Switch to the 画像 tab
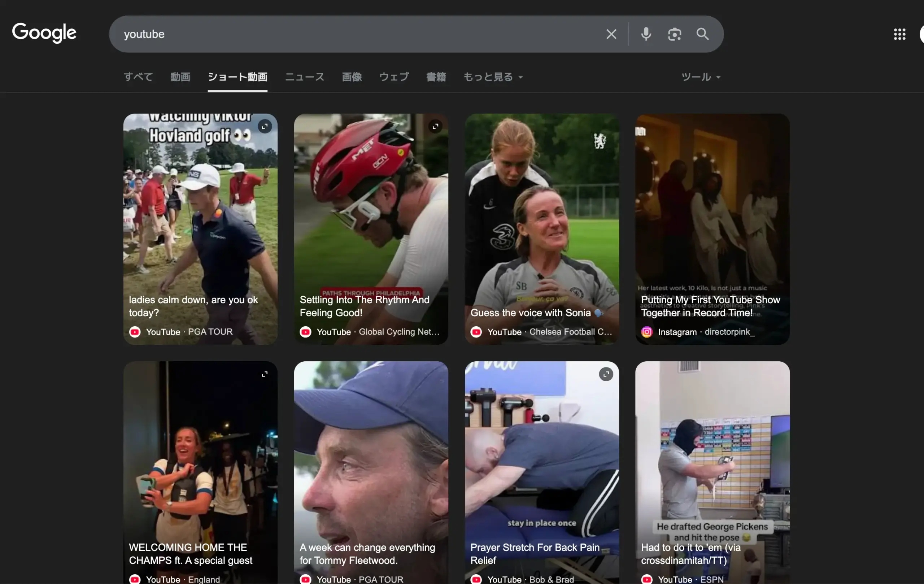The height and width of the screenshot is (584, 924). (352, 77)
